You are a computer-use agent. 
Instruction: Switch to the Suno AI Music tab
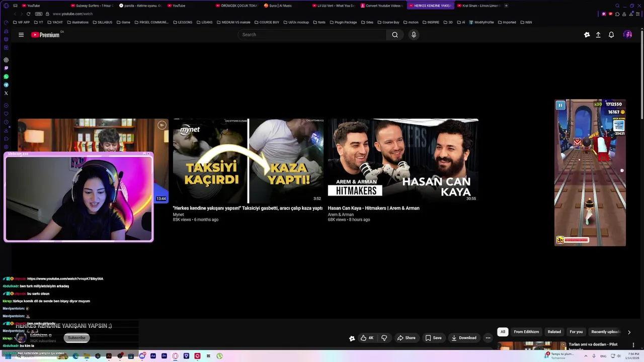click(284, 6)
